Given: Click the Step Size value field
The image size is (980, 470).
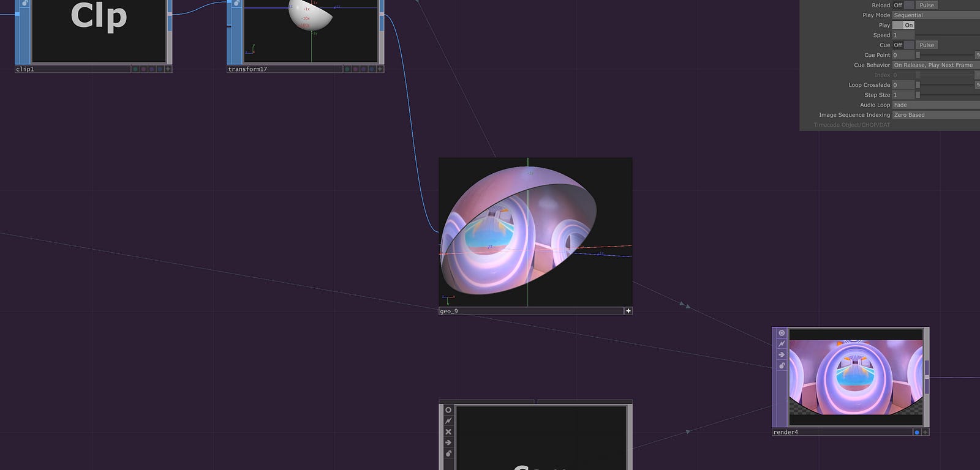Looking at the screenshot, I should (x=903, y=95).
